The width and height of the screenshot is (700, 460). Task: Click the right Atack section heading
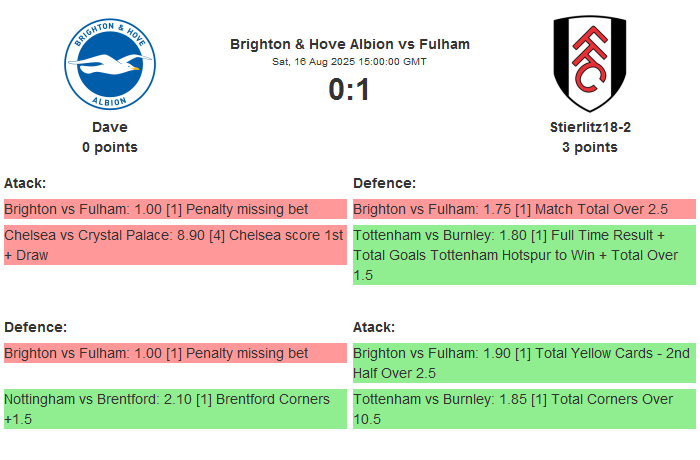tap(374, 327)
